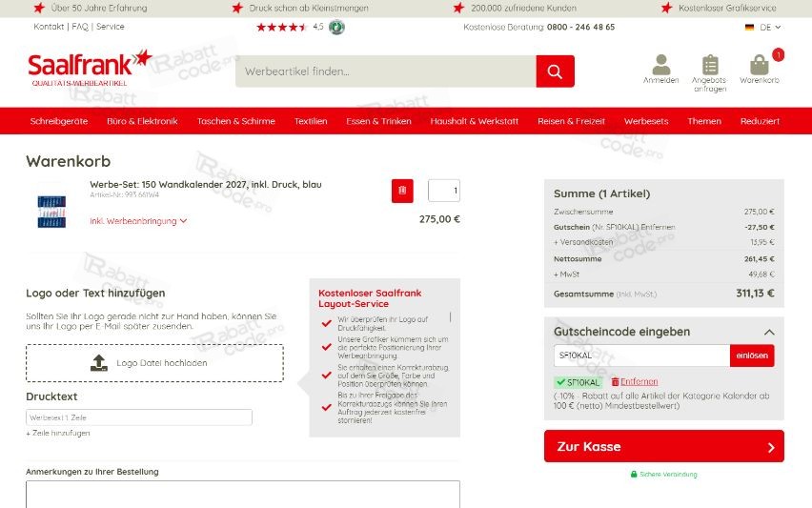
Task: Open the Büro & Elektronik menu
Action: coord(142,121)
